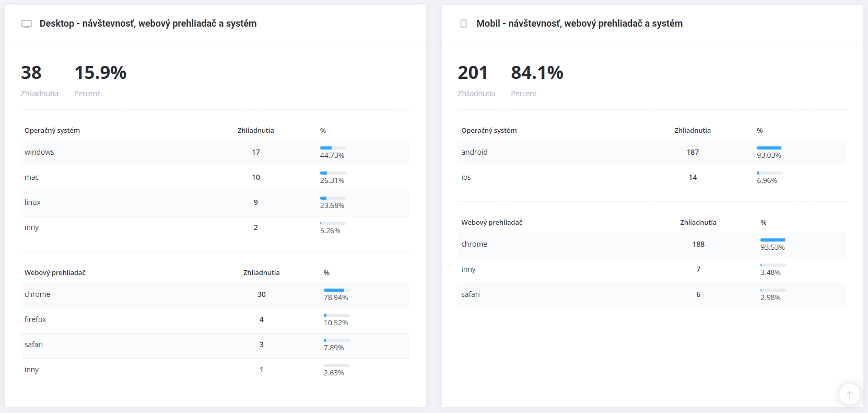Image resolution: width=868 pixels, height=413 pixels.
Task: Click the mobile views count 201
Action: [473, 73]
